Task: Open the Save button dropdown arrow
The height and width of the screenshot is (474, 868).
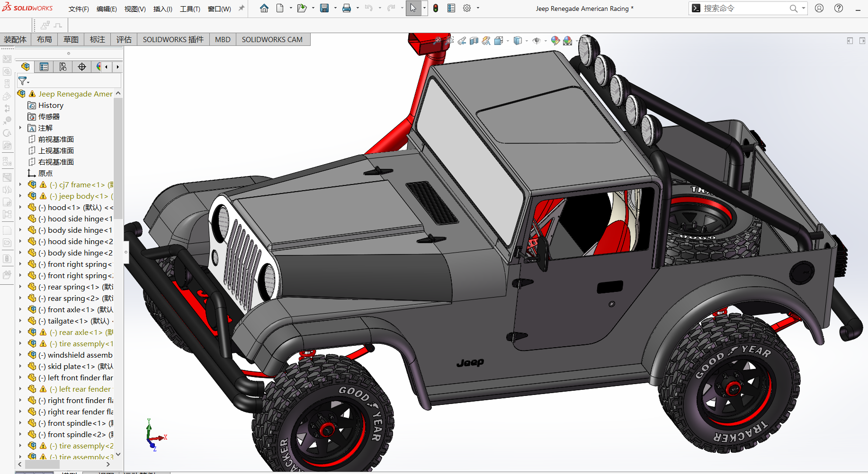Action: [335, 8]
